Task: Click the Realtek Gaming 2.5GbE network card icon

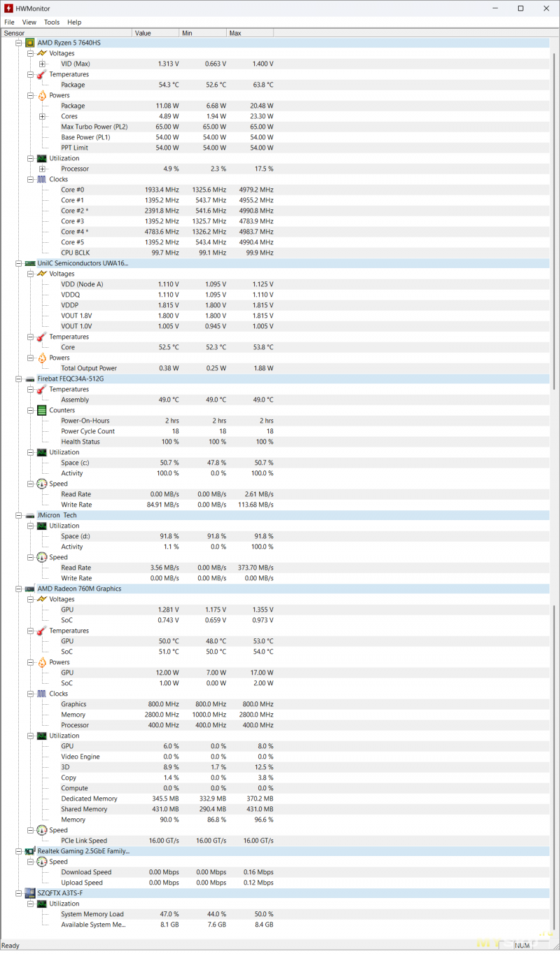Action: 30,851
